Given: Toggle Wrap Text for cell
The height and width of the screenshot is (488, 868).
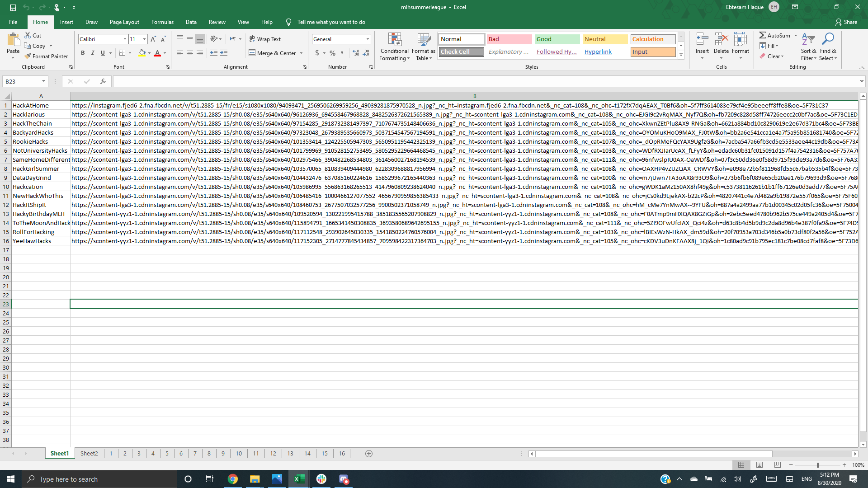Looking at the screenshot, I should [x=265, y=39].
